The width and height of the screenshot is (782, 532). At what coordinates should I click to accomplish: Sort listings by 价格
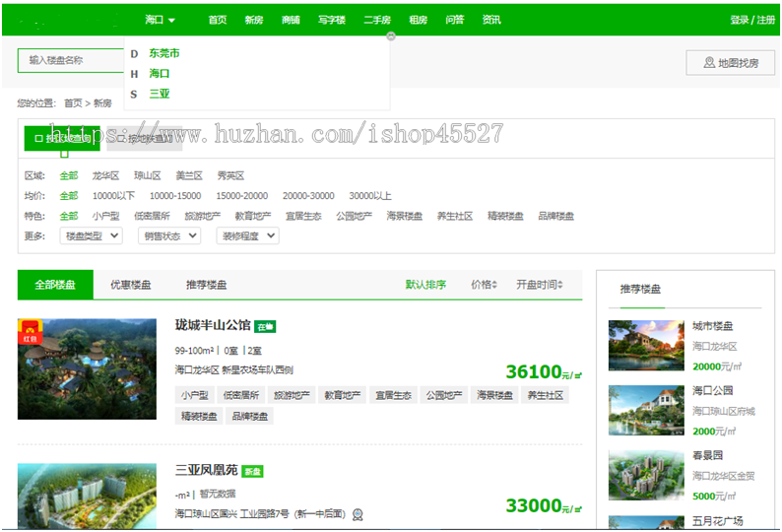click(484, 285)
